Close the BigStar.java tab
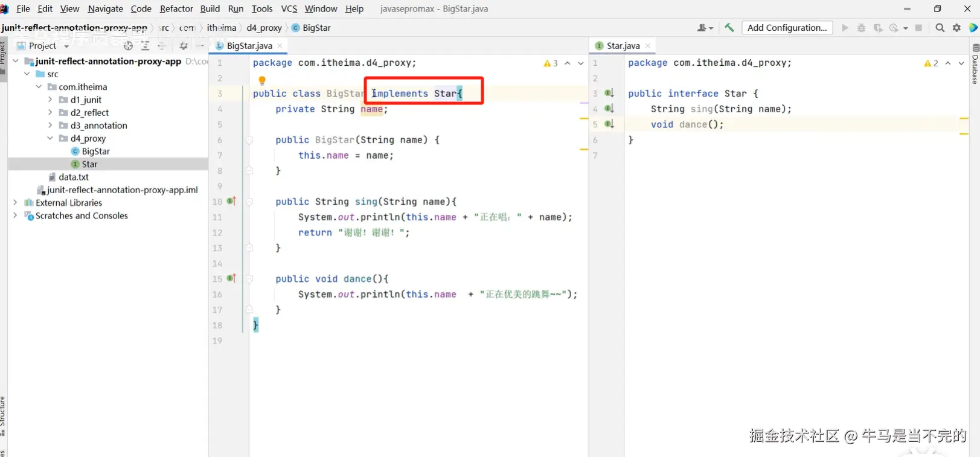The image size is (980, 457). tap(280, 46)
